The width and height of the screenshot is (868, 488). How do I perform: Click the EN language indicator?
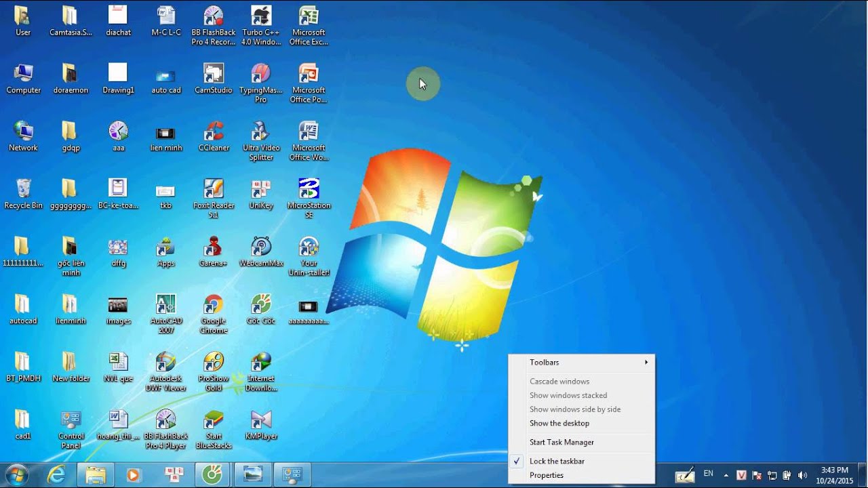708,474
